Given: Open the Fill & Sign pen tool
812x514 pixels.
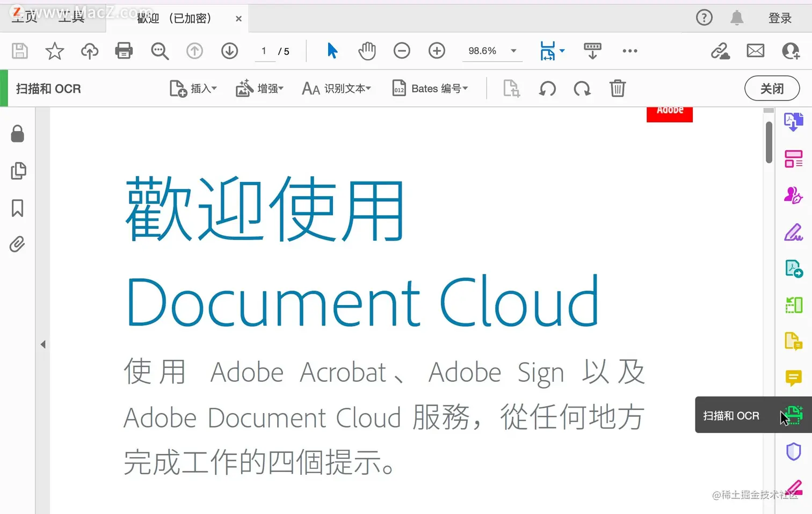Looking at the screenshot, I should pyautogui.click(x=793, y=232).
